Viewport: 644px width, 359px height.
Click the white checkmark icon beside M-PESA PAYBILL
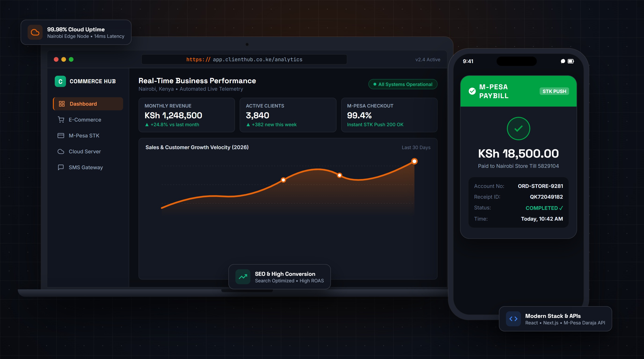(472, 91)
